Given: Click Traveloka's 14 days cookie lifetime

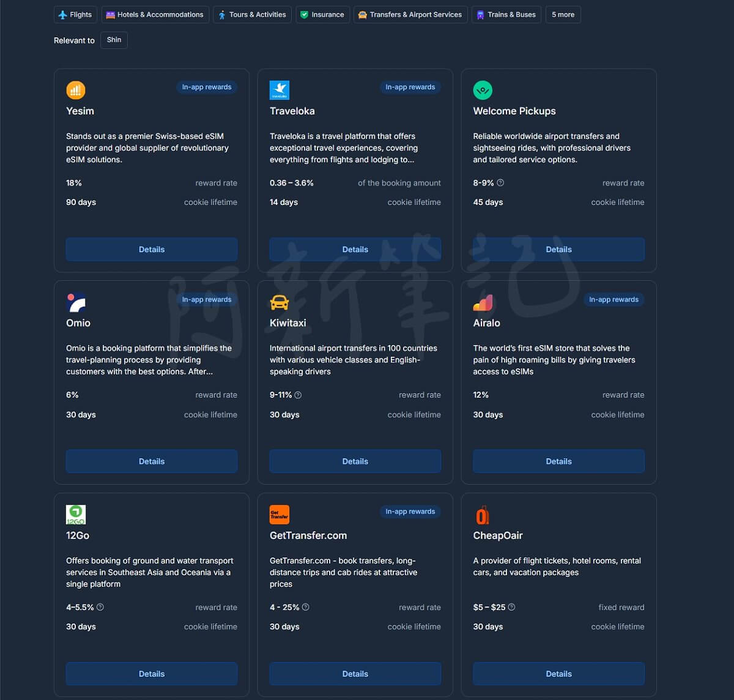Looking at the screenshot, I should (x=284, y=202).
